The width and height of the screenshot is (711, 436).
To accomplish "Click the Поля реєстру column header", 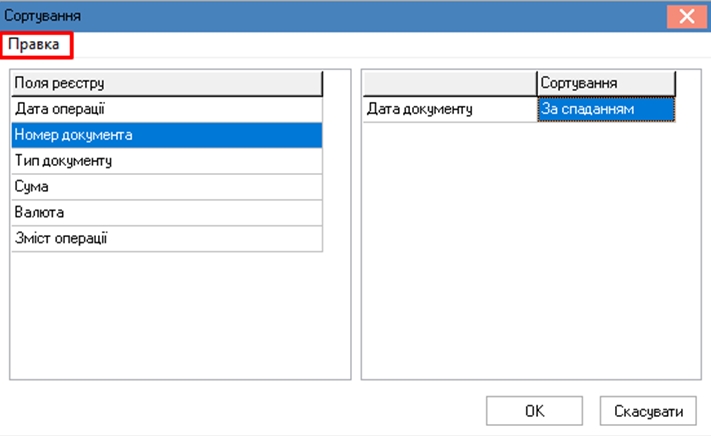I will click(167, 83).
